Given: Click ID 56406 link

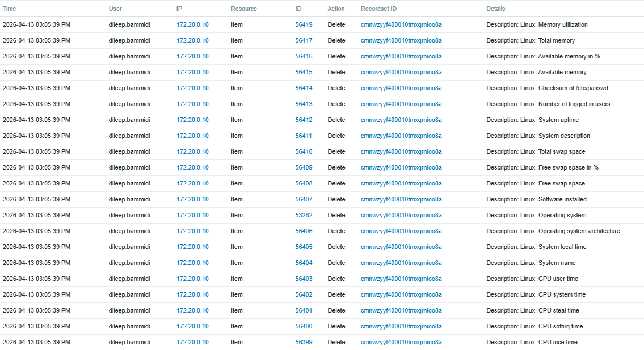Looking at the screenshot, I should tap(304, 231).
